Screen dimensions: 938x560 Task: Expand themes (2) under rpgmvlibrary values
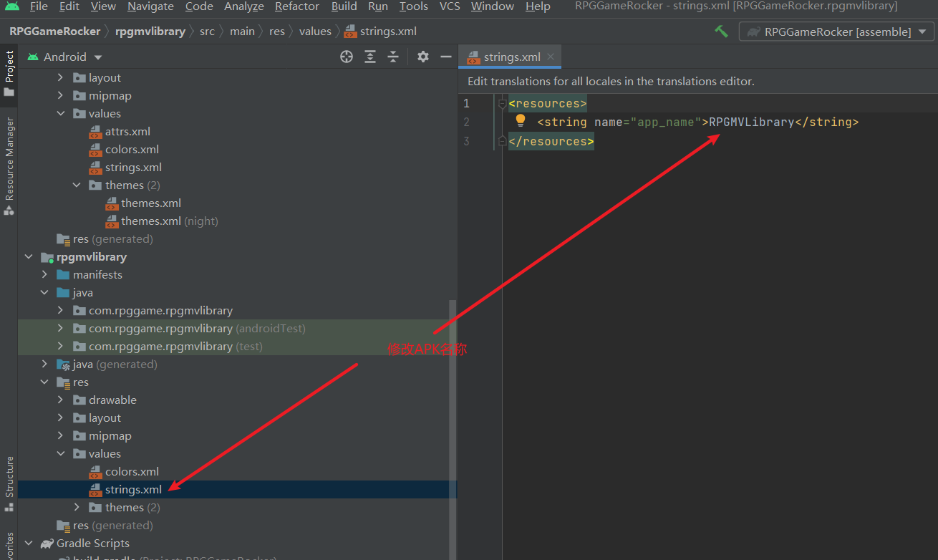point(77,508)
